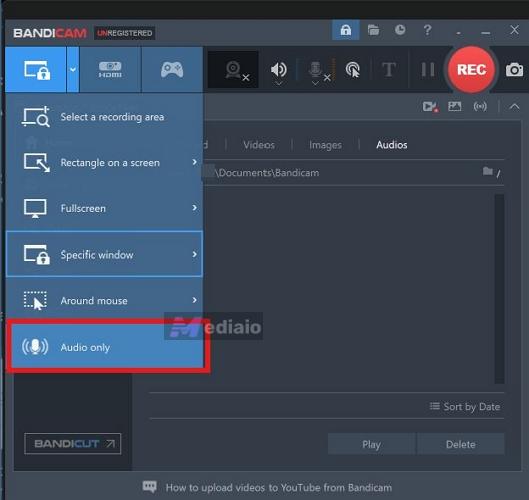
Task: Switch to the Videos tab
Action: 259,145
